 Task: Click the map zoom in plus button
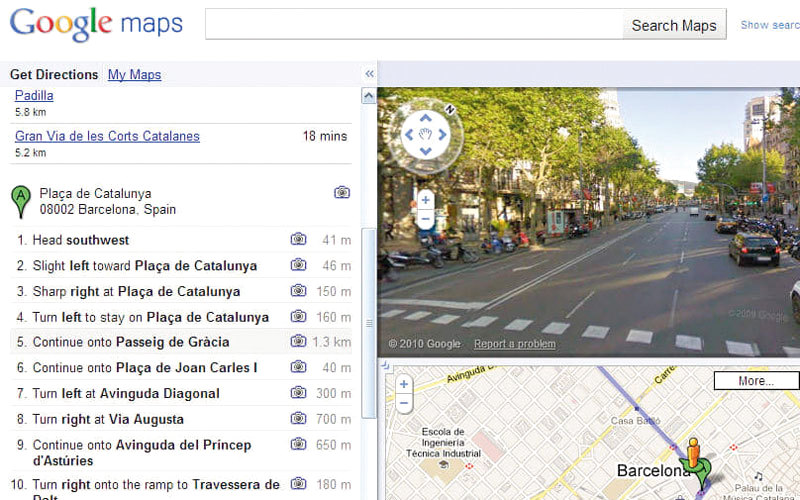coord(403,384)
